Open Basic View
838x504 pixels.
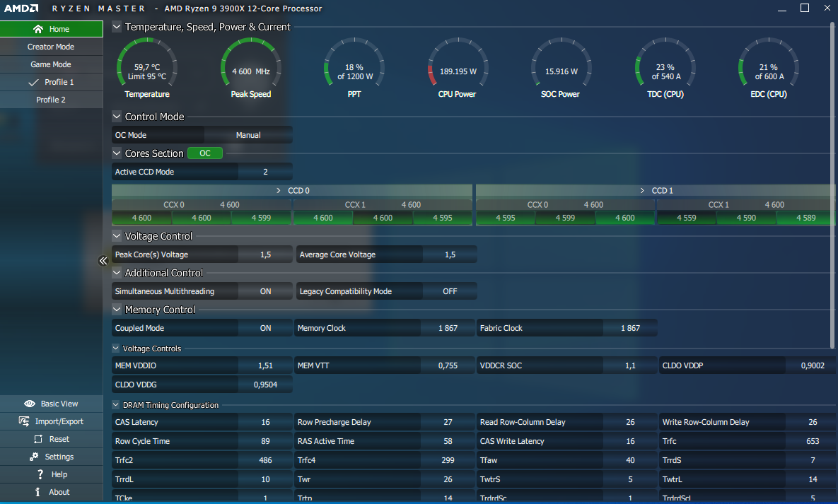(52, 404)
